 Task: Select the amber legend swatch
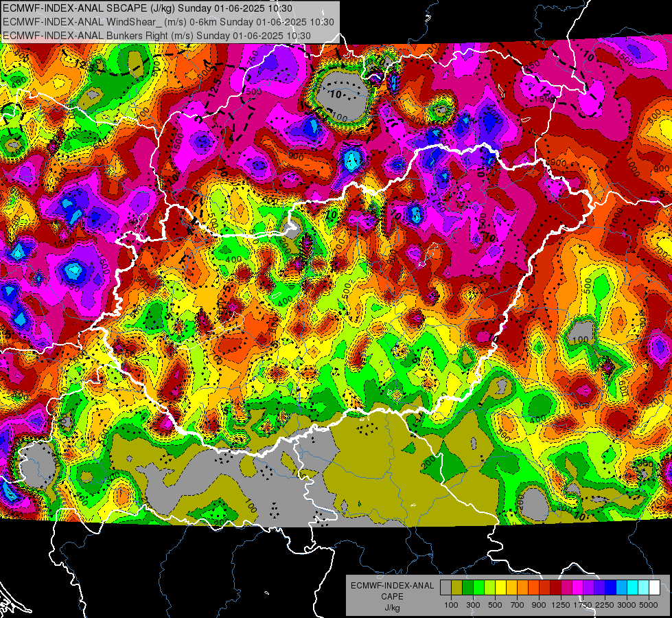pos(511,588)
